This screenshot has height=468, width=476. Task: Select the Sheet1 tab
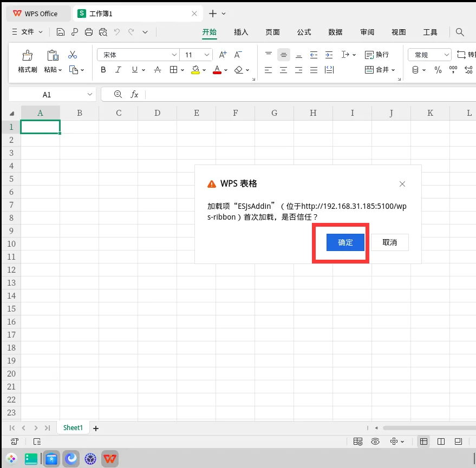[73, 427]
